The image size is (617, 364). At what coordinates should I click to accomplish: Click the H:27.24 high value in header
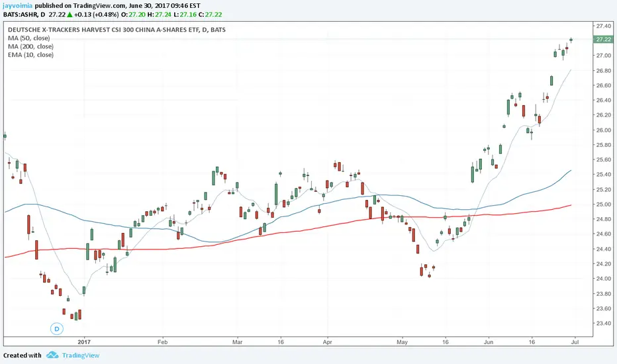(x=160, y=15)
